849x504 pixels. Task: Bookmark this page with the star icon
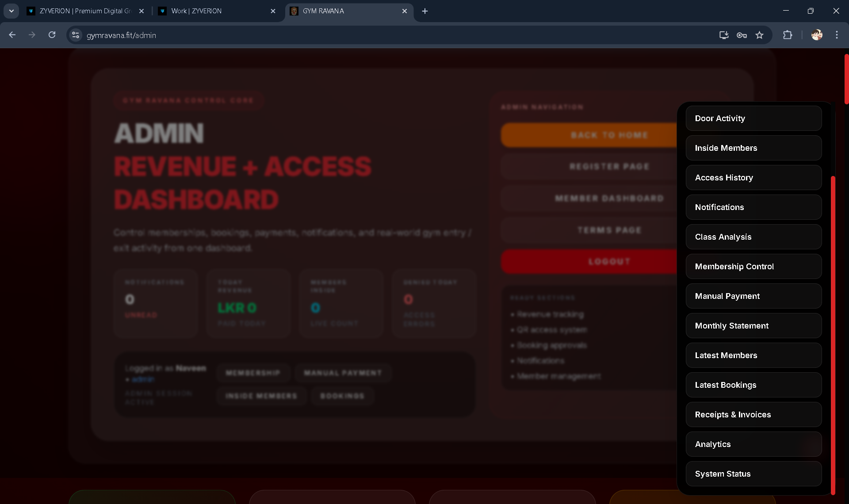(x=760, y=35)
